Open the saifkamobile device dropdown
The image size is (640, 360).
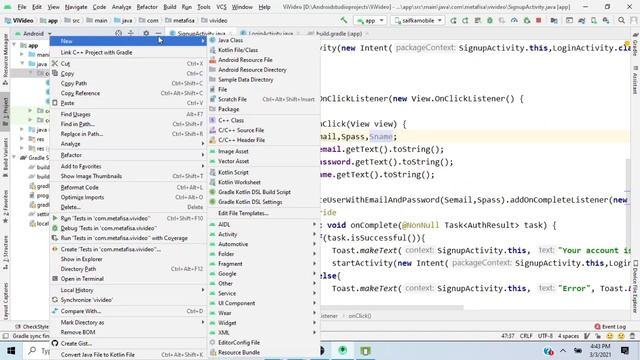click(x=418, y=20)
